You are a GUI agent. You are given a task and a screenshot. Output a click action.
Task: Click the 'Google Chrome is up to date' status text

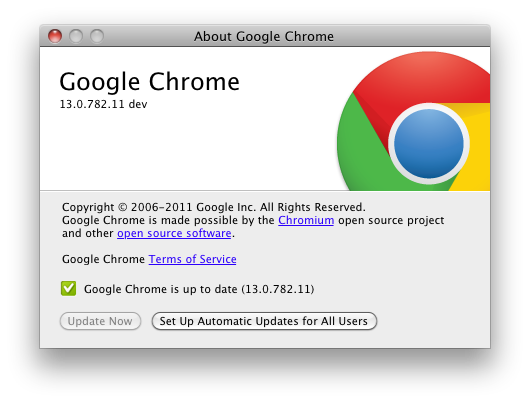[199, 289]
